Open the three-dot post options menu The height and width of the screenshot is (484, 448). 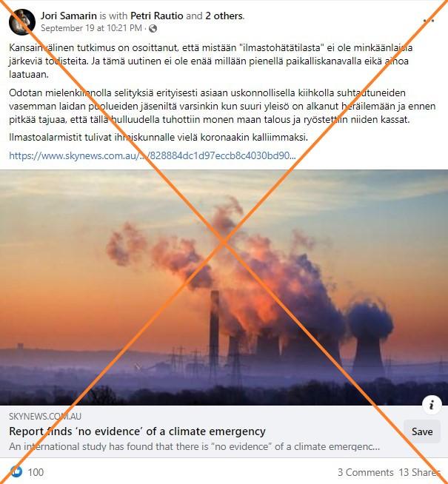(x=429, y=21)
